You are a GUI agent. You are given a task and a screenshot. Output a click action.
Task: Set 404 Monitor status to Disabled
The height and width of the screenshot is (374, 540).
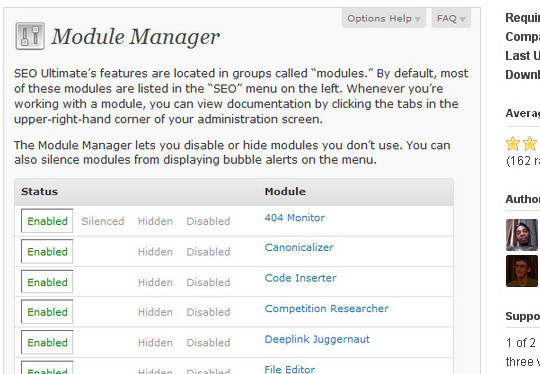[208, 221]
